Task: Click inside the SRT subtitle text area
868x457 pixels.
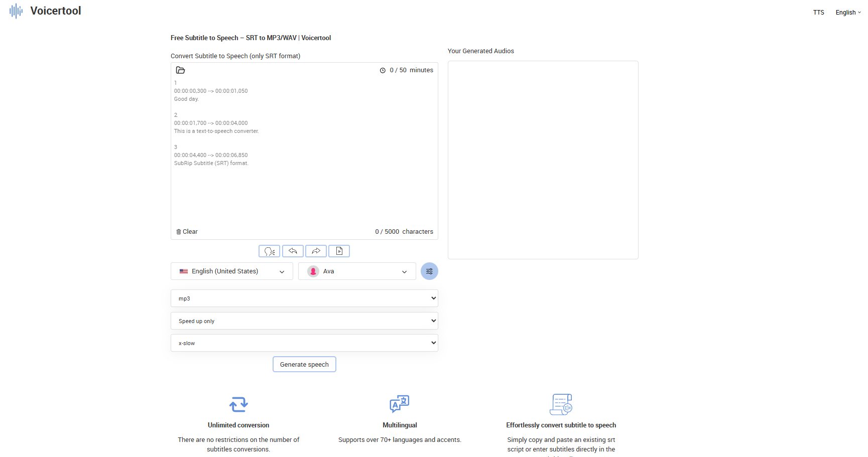Action: [304, 191]
